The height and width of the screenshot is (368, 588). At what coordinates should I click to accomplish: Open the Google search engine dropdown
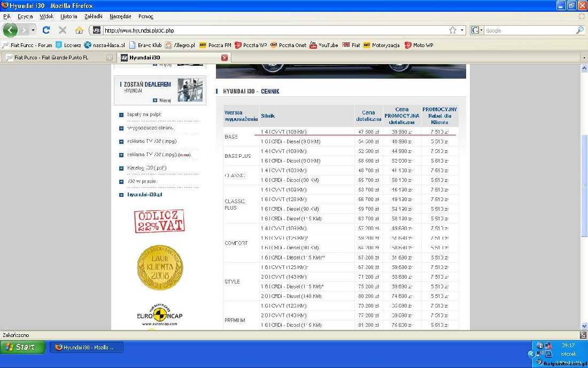click(x=476, y=30)
